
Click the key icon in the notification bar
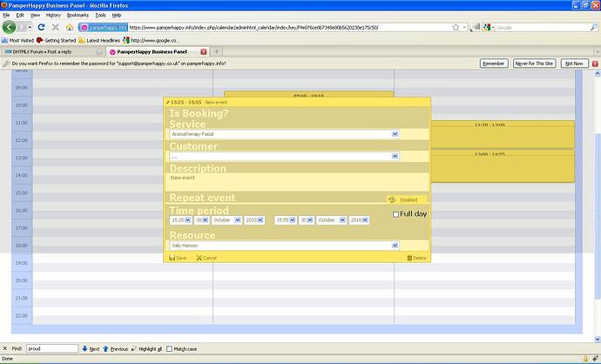pyautogui.click(x=6, y=64)
